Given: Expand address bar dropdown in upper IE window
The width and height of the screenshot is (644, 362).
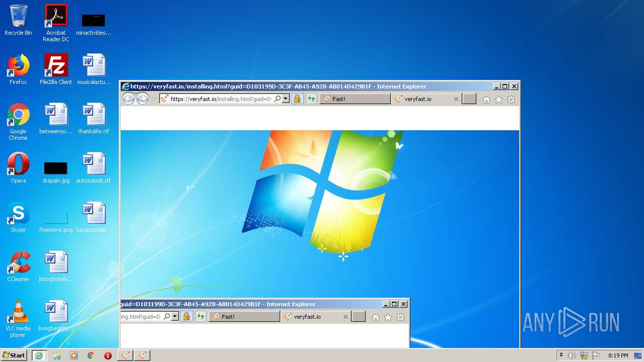Looking at the screenshot, I should click(x=286, y=99).
